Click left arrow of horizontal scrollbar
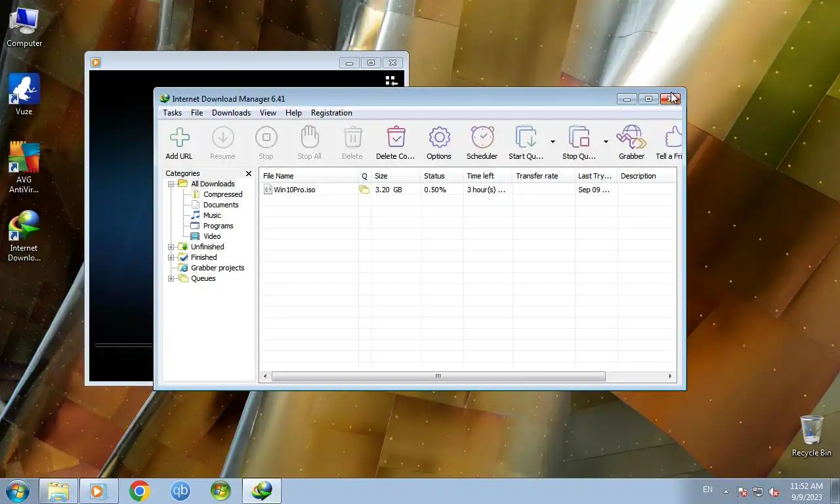 click(x=265, y=377)
